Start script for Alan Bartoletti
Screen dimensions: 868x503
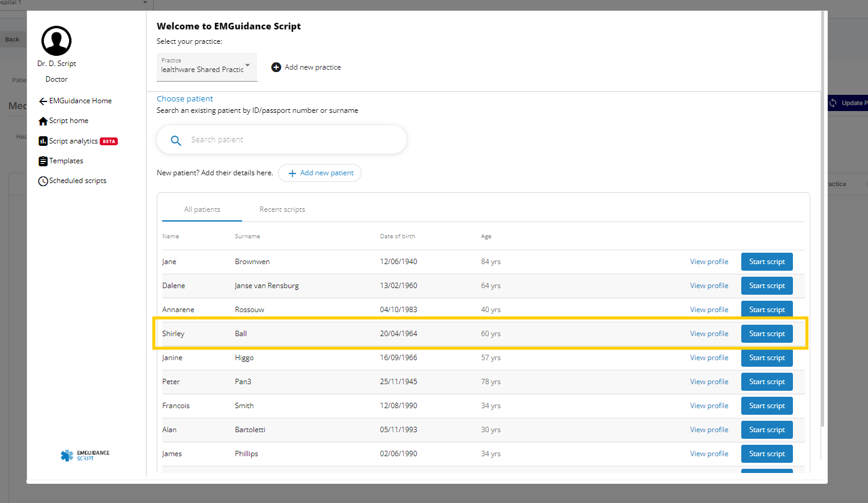click(x=766, y=430)
